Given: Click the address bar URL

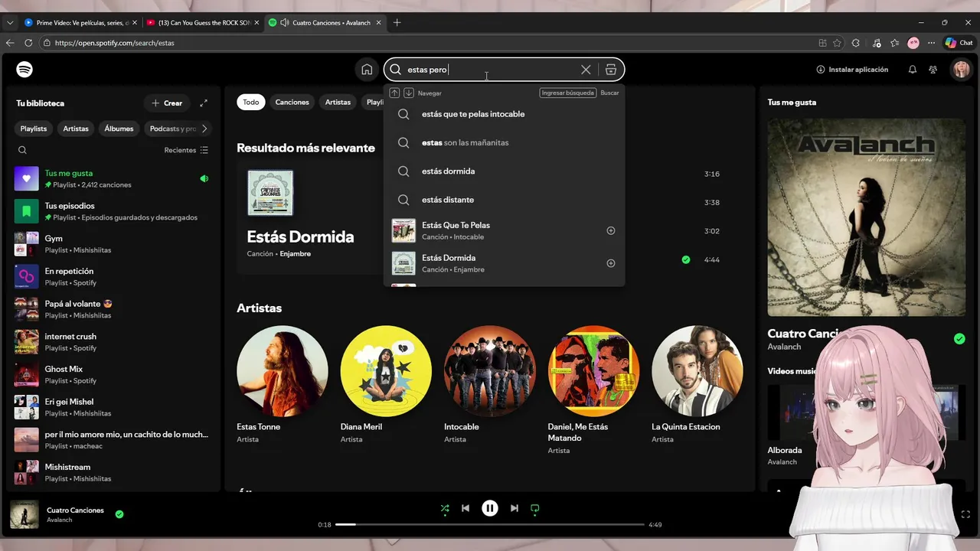Looking at the screenshot, I should [115, 43].
